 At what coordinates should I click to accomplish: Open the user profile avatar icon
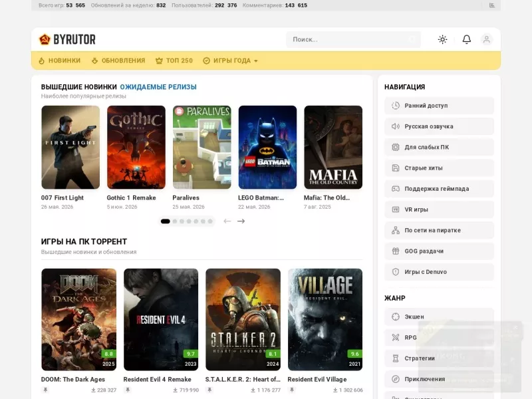(x=487, y=39)
